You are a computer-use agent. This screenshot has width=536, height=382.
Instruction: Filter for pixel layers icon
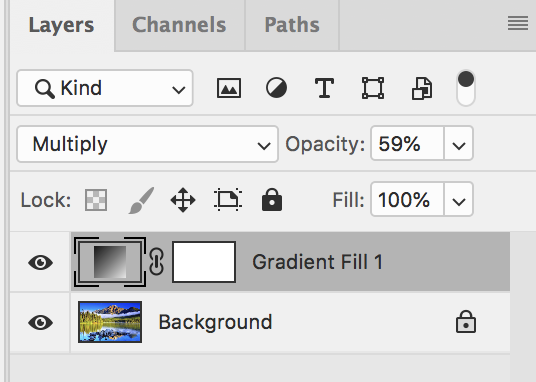(229, 88)
